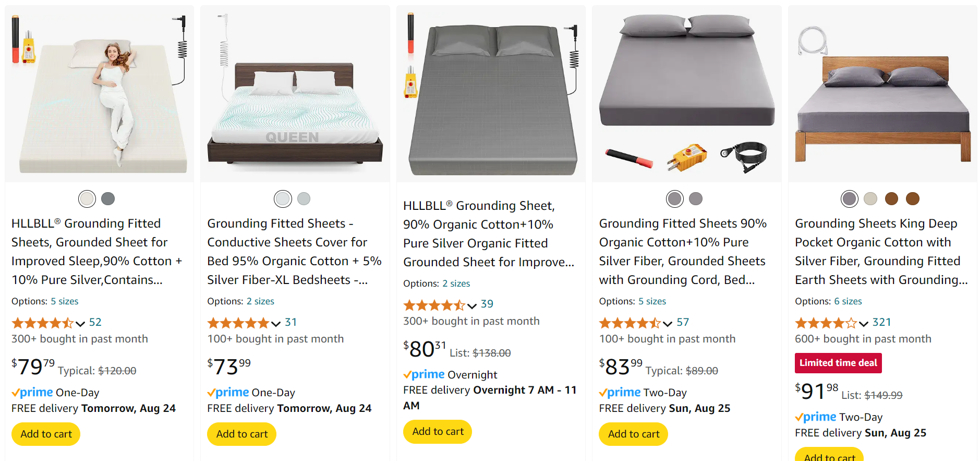Open the "5 sizes" options for HLLBLL sheets

[x=65, y=301]
